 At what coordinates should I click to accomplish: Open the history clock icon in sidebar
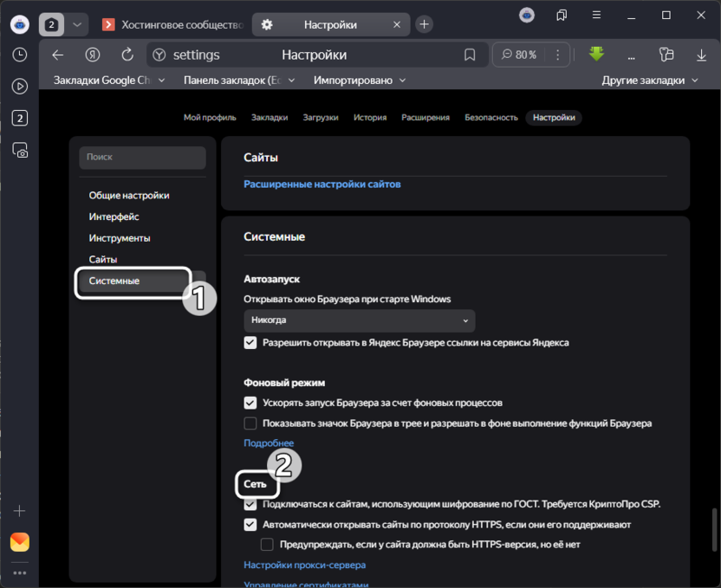coord(19,55)
